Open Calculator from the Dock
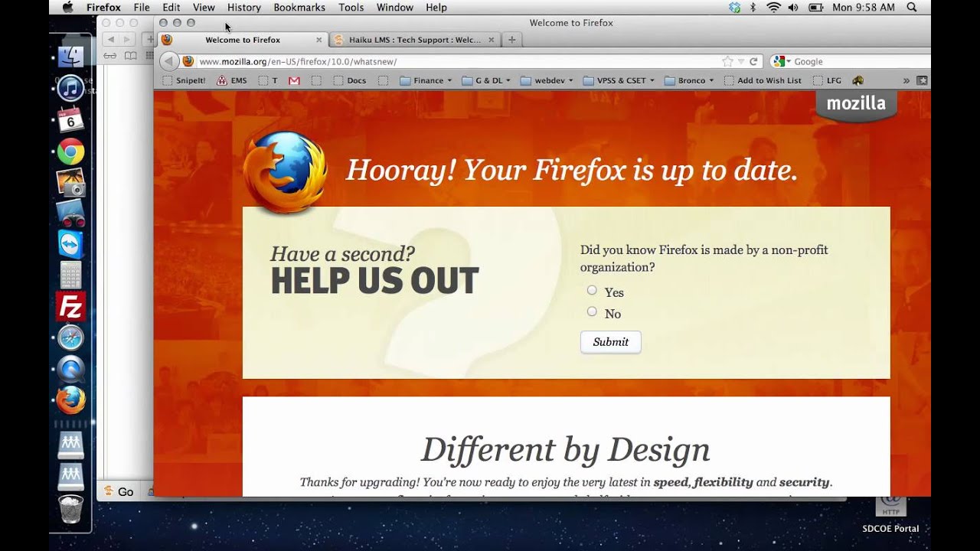Screen dimensions: 980x551 pyautogui.click(x=70, y=275)
